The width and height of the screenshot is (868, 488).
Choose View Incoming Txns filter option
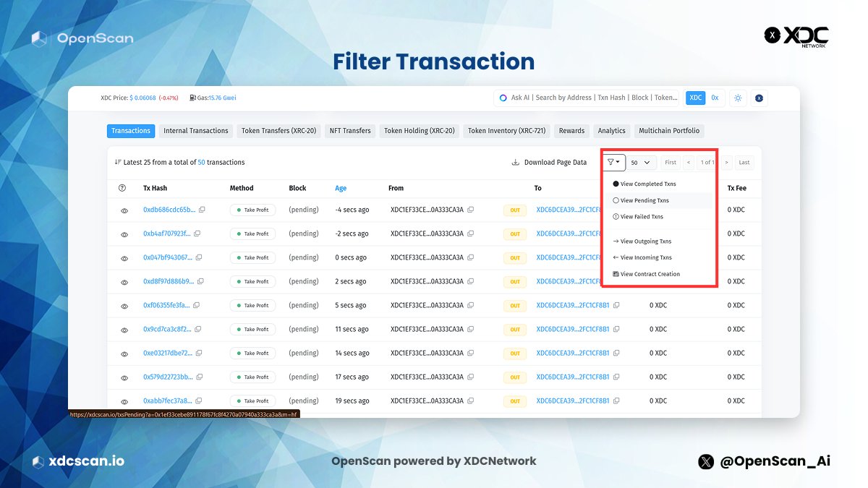coord(642,257)
